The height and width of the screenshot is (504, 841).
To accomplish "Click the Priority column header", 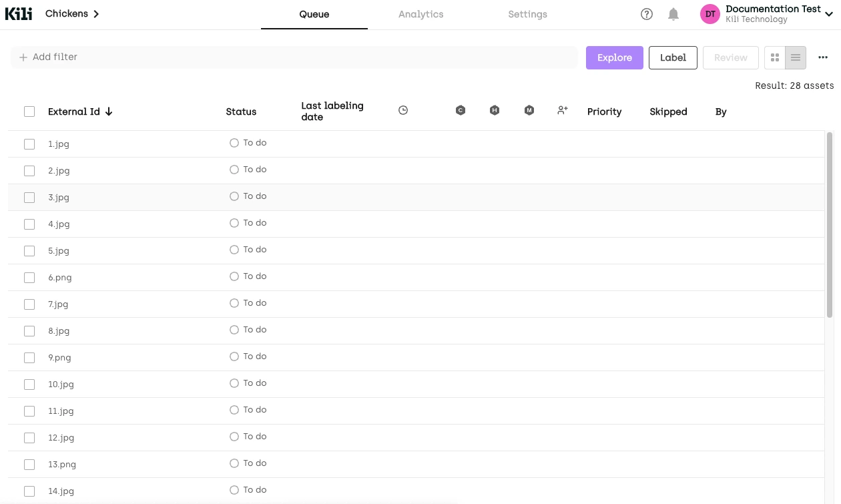I will pyautogui.click(x=604, y=111).
